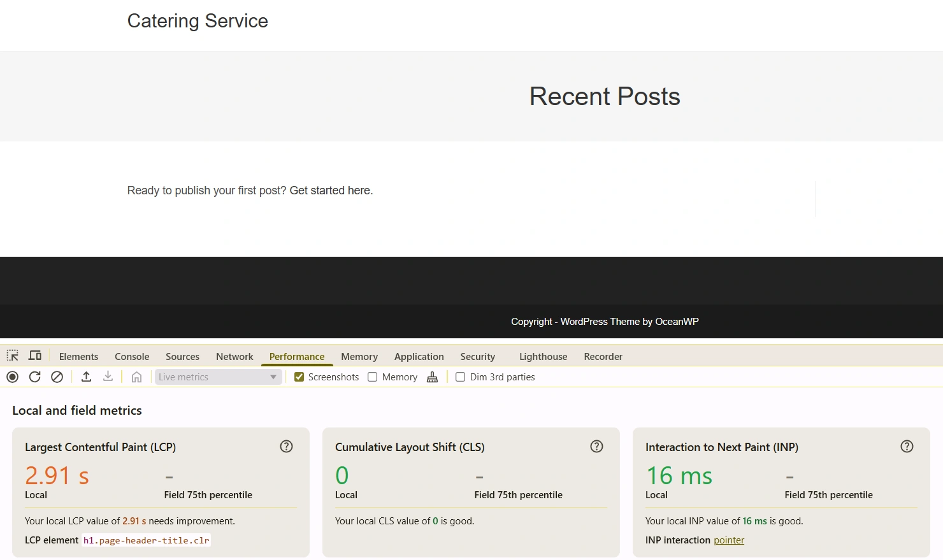Click the Cumulative Layout Shift (CLS) title

click(x=410, y=447)
